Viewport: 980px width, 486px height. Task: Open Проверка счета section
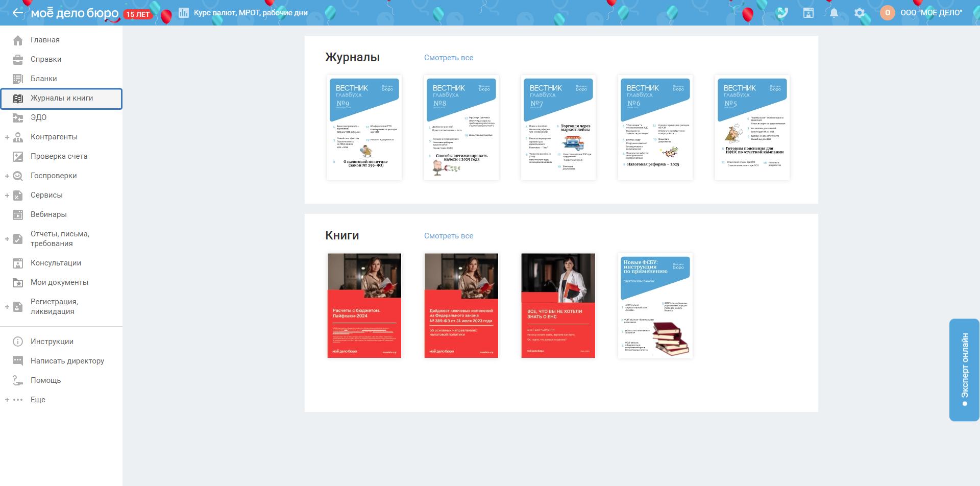pyautogui.click(x=59, y=156)
